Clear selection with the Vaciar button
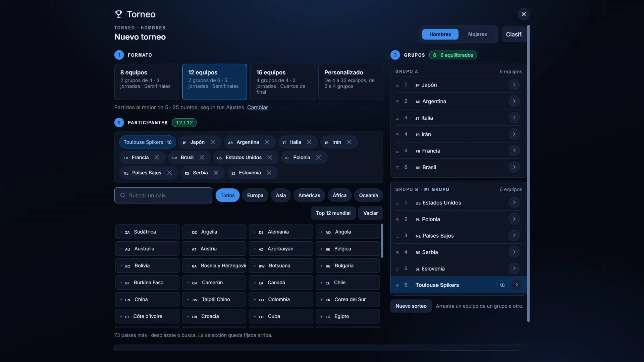The image size is (644, 362). (371, 213)
